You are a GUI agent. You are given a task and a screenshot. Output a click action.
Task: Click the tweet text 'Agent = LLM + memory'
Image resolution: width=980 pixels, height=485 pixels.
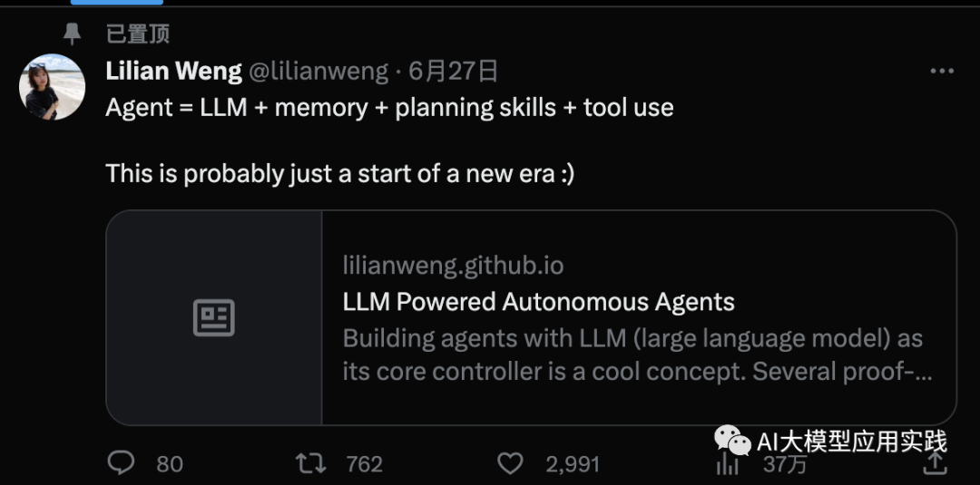click(237, 107)
